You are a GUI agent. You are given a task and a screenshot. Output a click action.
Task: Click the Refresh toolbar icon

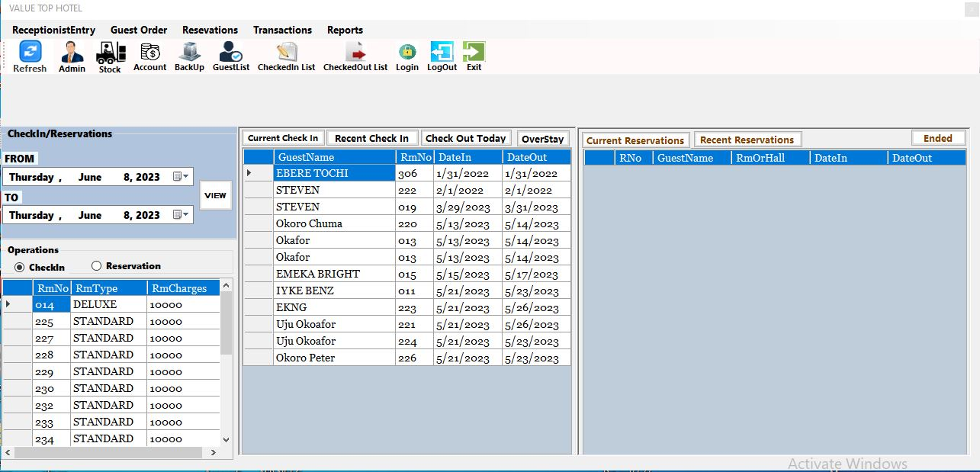tap(30, 57)
